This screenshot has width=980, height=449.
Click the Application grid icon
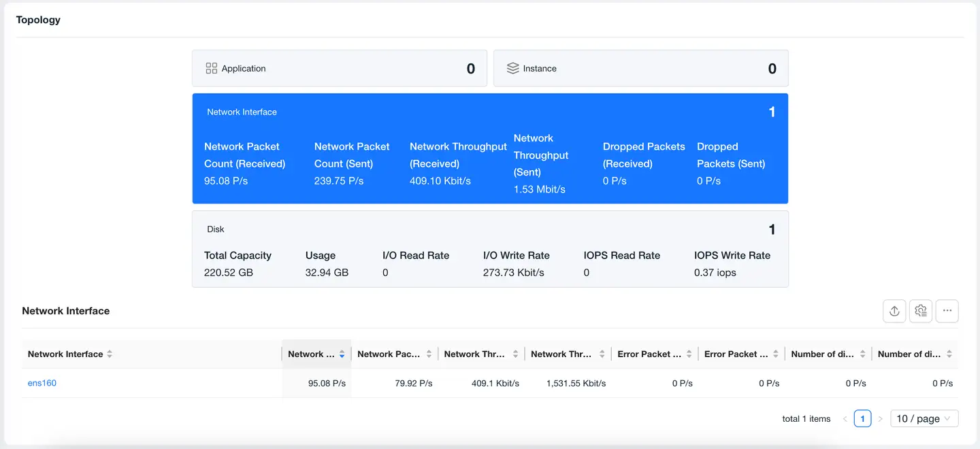point(211,69)
